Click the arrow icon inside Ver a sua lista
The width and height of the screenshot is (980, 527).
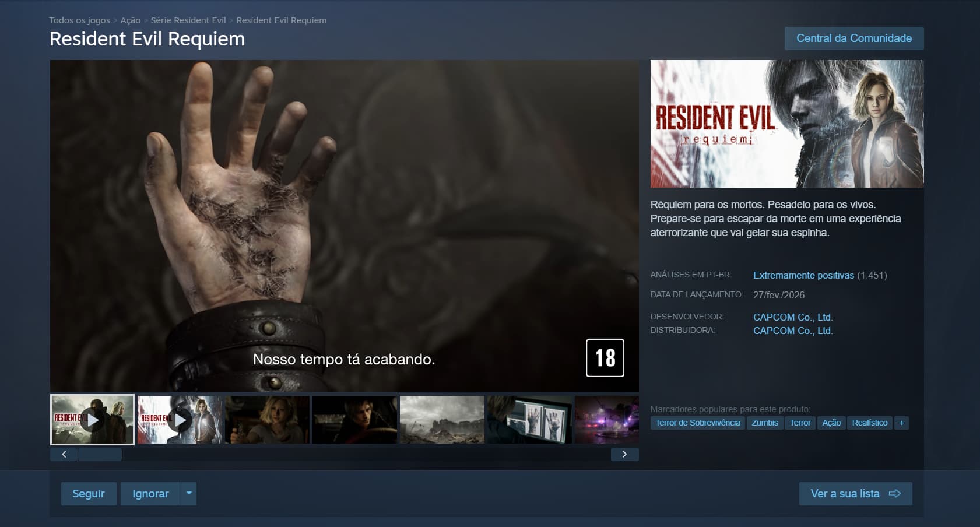tap(896, 493)
